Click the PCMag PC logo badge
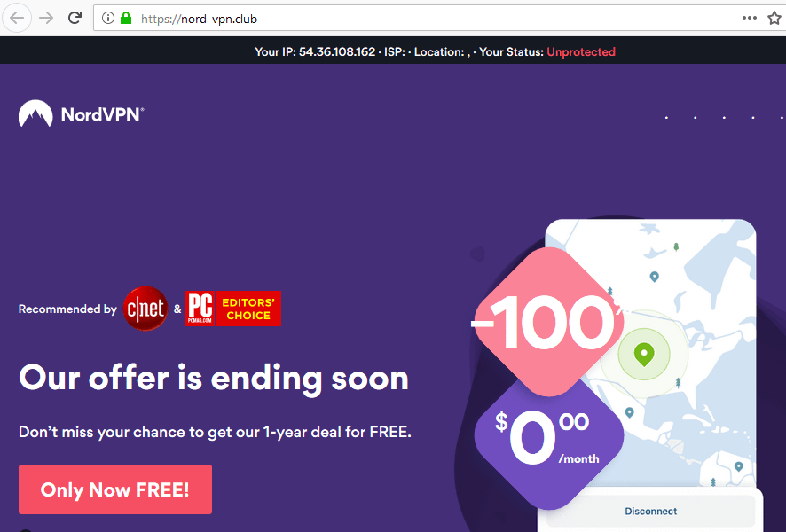786x532 pixels. (x=200, y=309)
